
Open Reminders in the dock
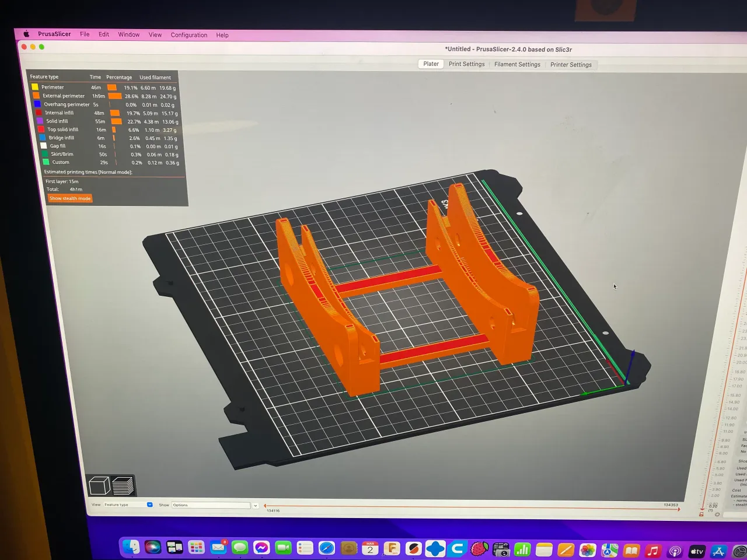305,547
